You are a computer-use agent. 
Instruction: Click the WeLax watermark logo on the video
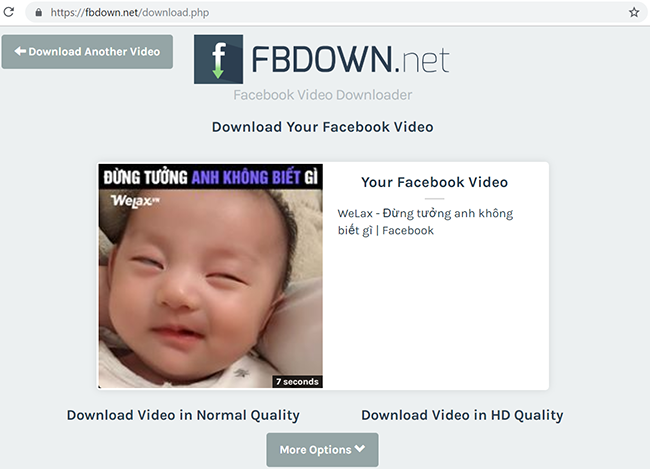click(x=135, y=201)
